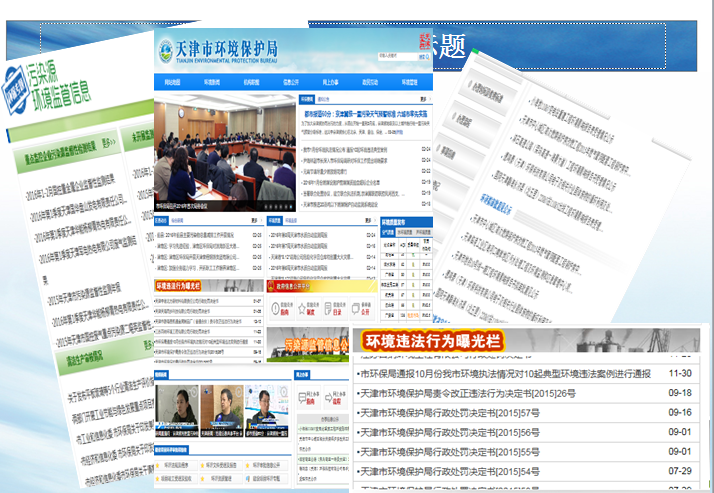Image resolution: width=714 pixels, height=493 pixels.
Task: Click the meeting room carousel photo
Action: point(225,152)
